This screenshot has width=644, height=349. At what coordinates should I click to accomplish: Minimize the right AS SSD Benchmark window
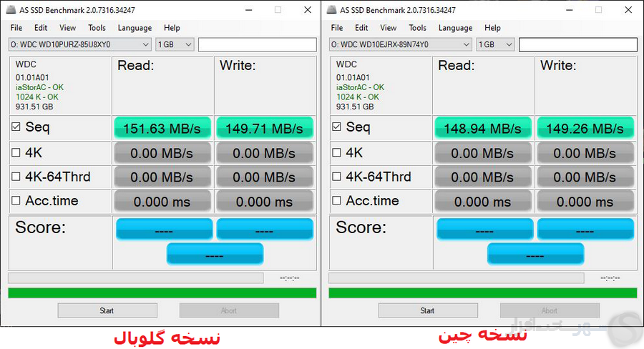pos(570,10)
